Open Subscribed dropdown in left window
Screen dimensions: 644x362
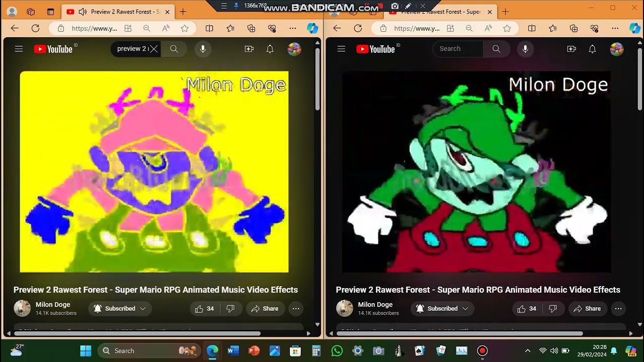120,309
